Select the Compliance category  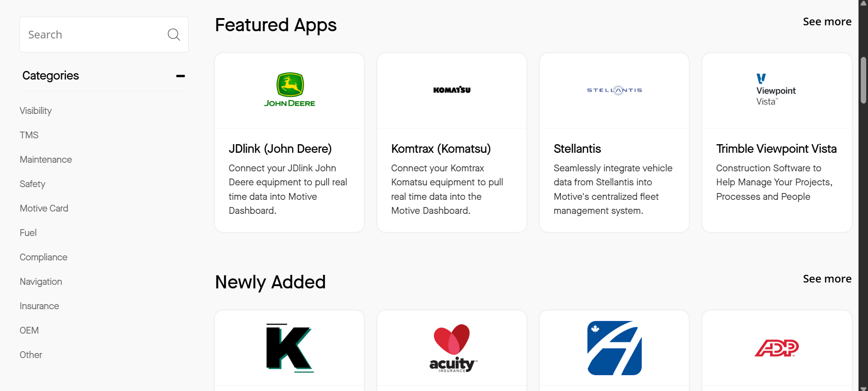(x=43, y=257)
